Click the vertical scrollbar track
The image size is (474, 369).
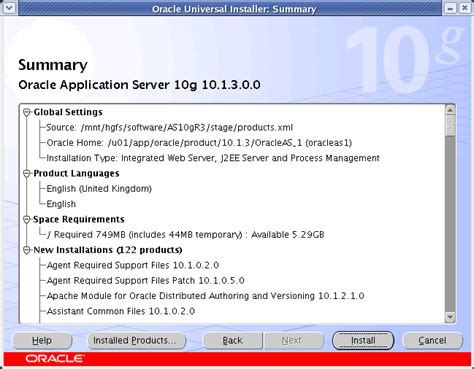450,223
